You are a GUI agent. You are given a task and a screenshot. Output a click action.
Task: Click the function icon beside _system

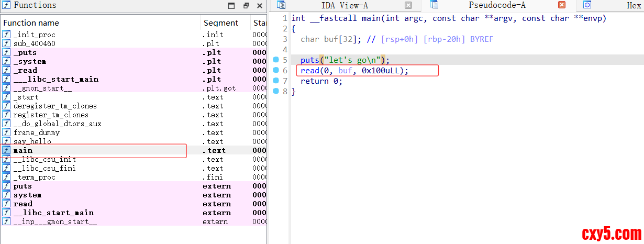(6, 61)
